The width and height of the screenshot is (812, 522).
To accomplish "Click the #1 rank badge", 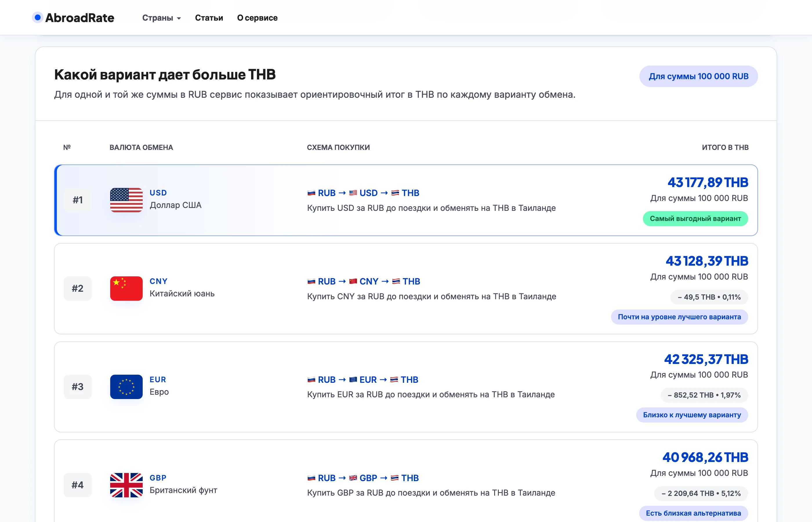I will (x=78, y=200).
